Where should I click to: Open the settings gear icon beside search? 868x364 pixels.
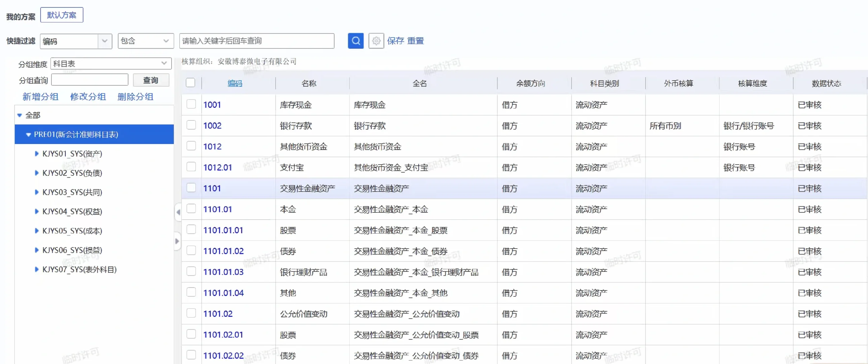[x=376, y=40]
